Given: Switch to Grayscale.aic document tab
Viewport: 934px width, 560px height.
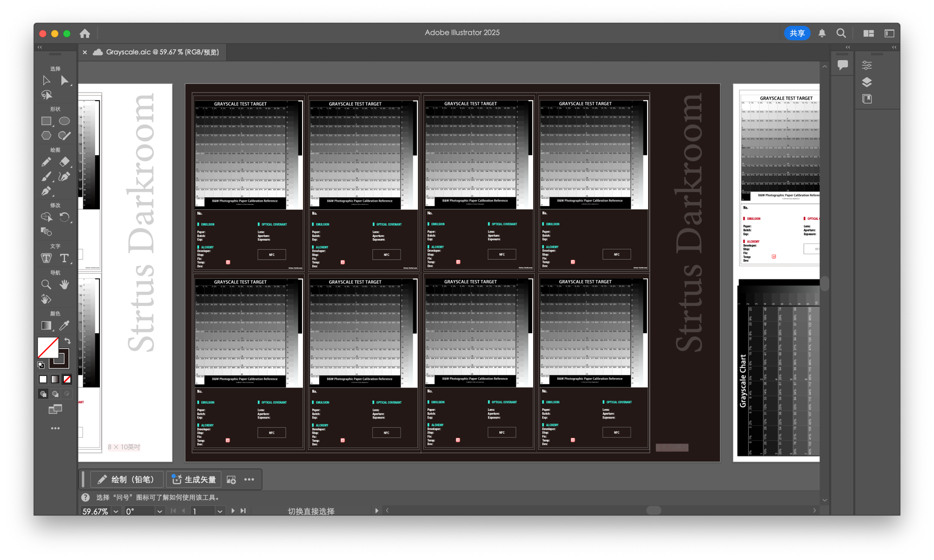Looking at the screenshot, I should tap(162, 52).
